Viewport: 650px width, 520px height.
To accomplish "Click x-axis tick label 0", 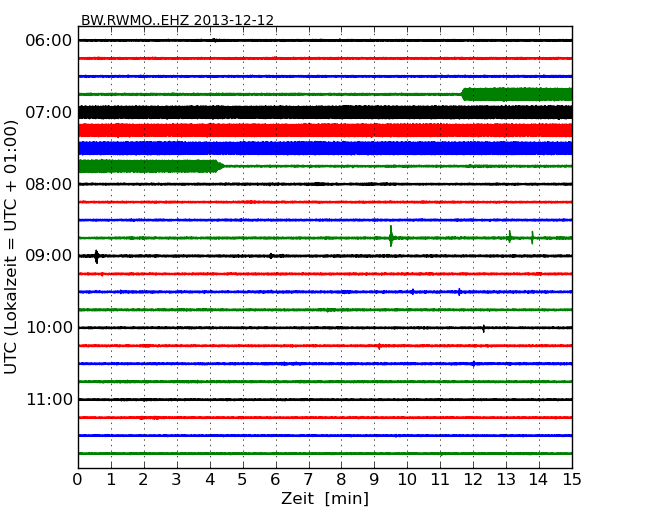I will [78, 480].
